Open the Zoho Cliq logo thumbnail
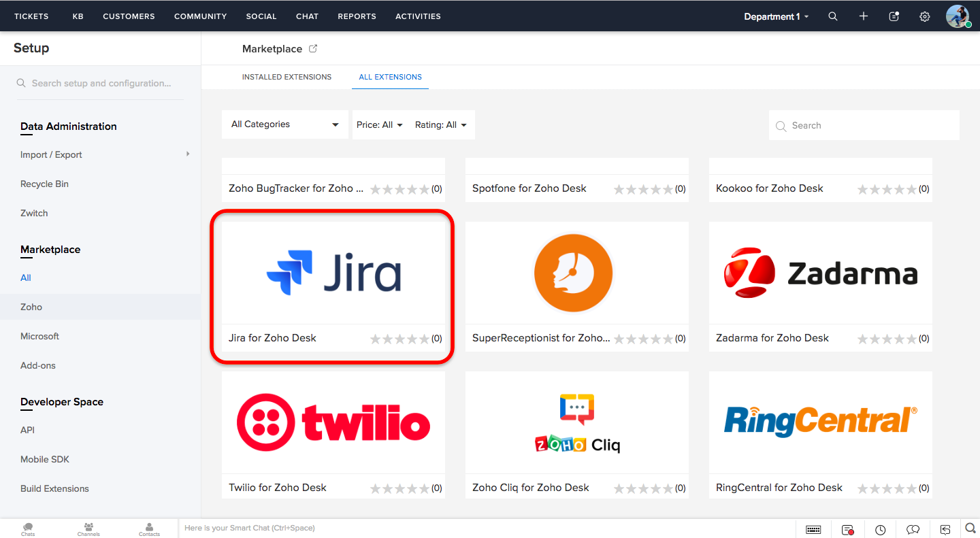980x538 pixels. pos(577,422)
